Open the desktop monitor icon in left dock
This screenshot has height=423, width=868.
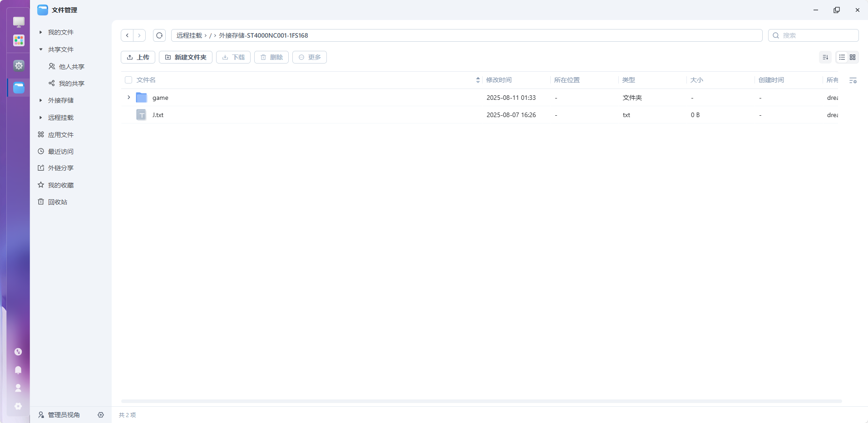[19, 22]
